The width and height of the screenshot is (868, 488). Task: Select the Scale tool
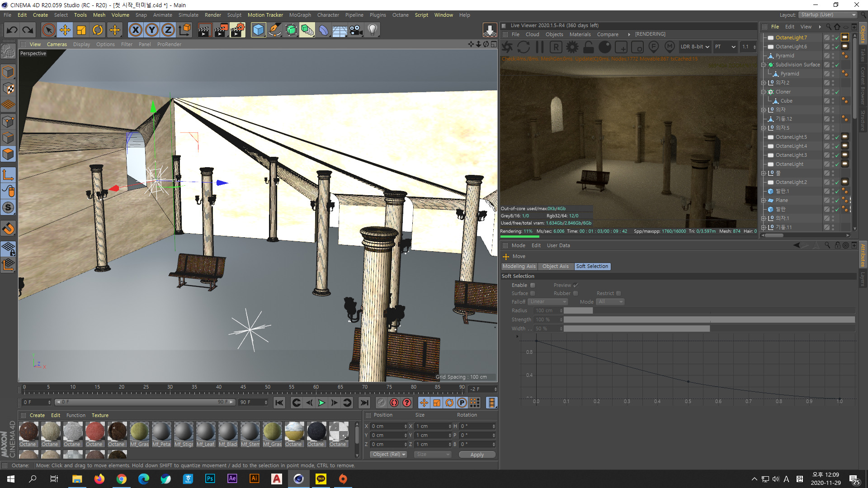tap(81, 30)
